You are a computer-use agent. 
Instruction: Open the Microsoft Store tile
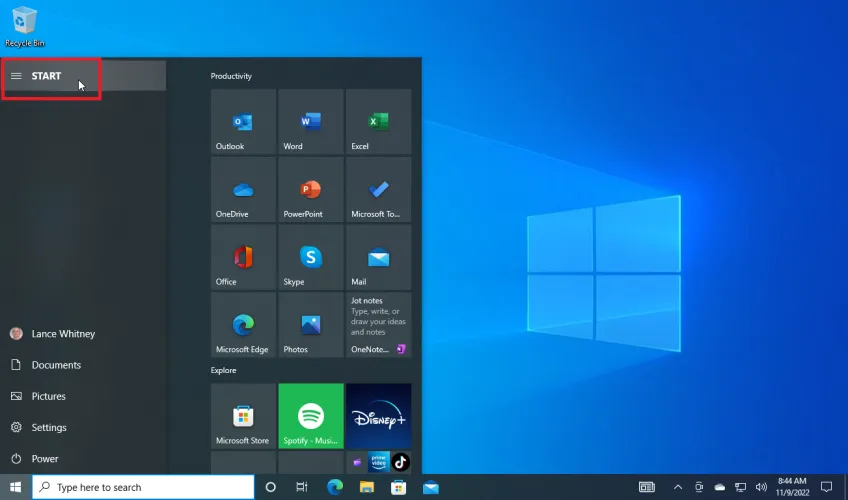tap(243, 416)
